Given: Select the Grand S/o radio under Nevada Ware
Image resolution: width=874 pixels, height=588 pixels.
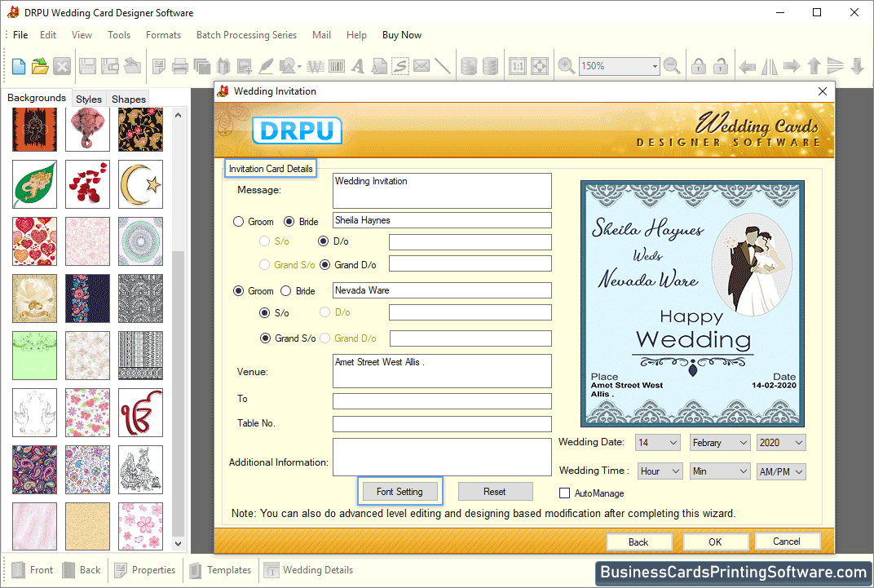Looking at the screenshot, I should click(x=265, y=338).
